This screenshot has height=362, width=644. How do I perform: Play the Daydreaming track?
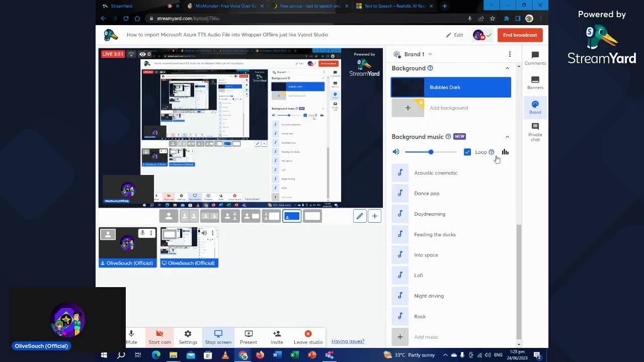click(x=451, y=214)
